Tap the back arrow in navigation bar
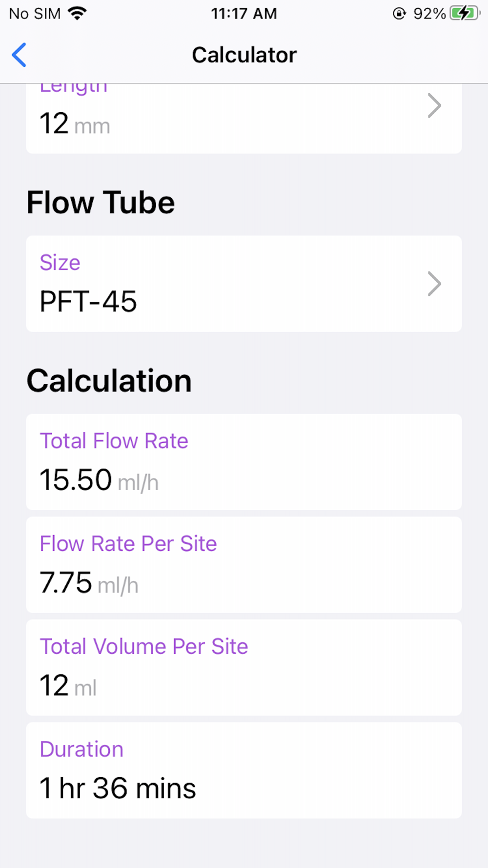This screenshot has width=488, height=868. click(20, 55)
